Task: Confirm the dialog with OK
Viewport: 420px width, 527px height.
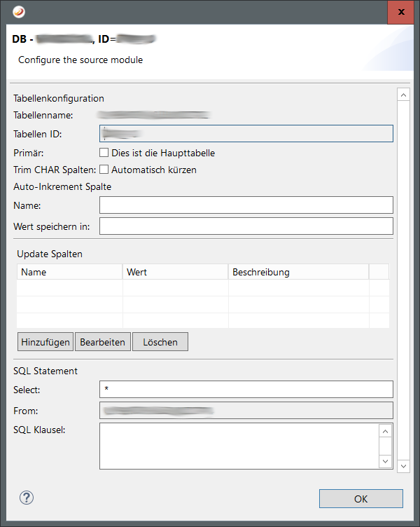Action: click(x=360, y=499)
